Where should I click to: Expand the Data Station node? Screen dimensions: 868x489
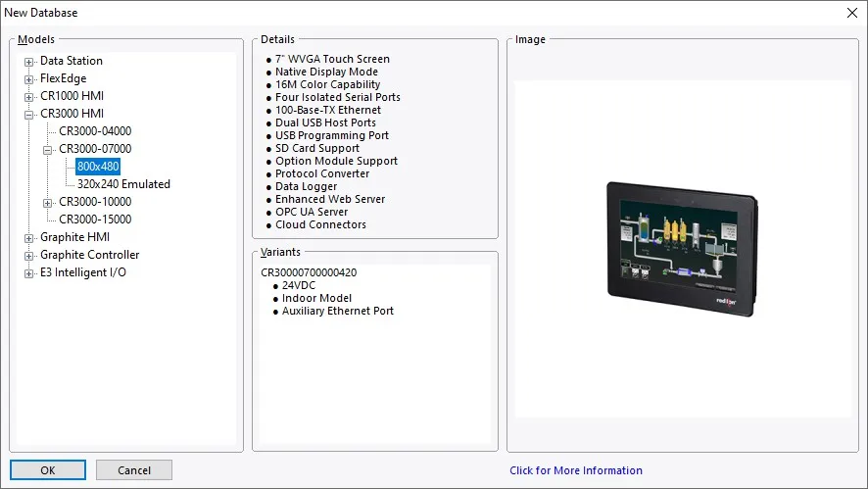[x=28, y=62]
